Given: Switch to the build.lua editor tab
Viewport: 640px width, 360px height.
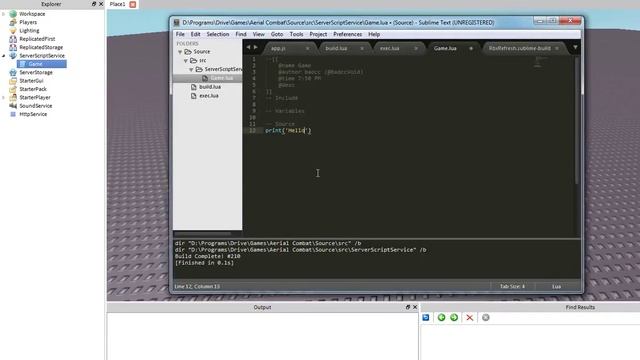Looking at the screenshot, I should coord(336,48).
